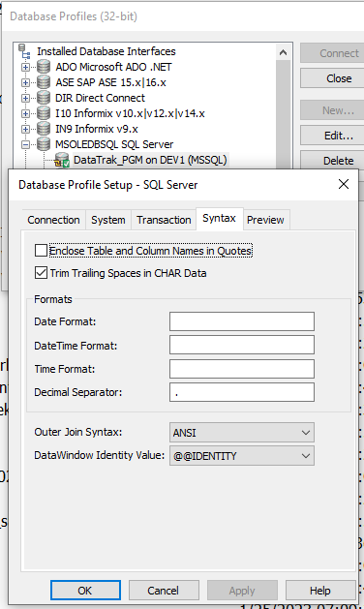This screenshot has width=364, height=609.
Task: Click the Date Format input field
Action: 242,321
